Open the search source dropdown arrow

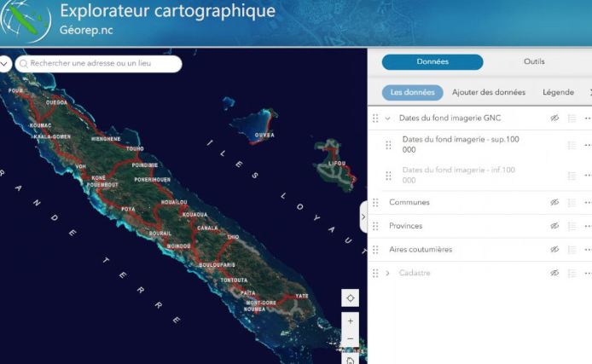click(4, 64)
